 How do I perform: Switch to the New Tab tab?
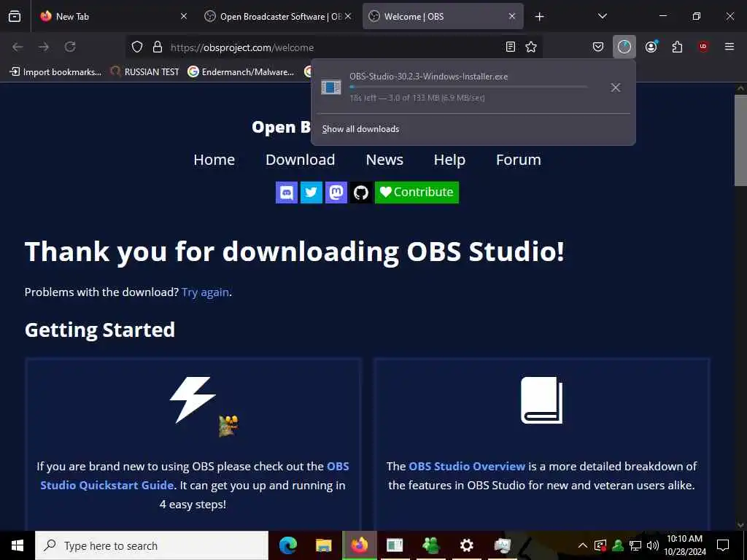click(112, 16)
